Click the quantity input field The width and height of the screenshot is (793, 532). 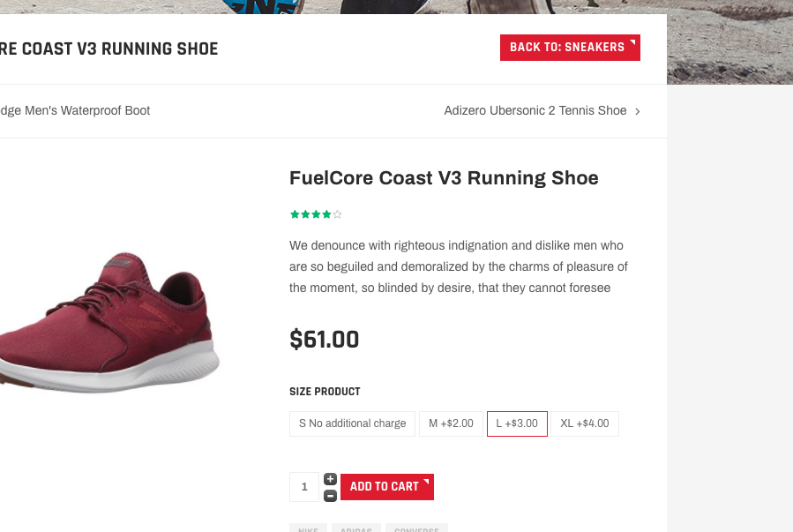pos(304,487)
